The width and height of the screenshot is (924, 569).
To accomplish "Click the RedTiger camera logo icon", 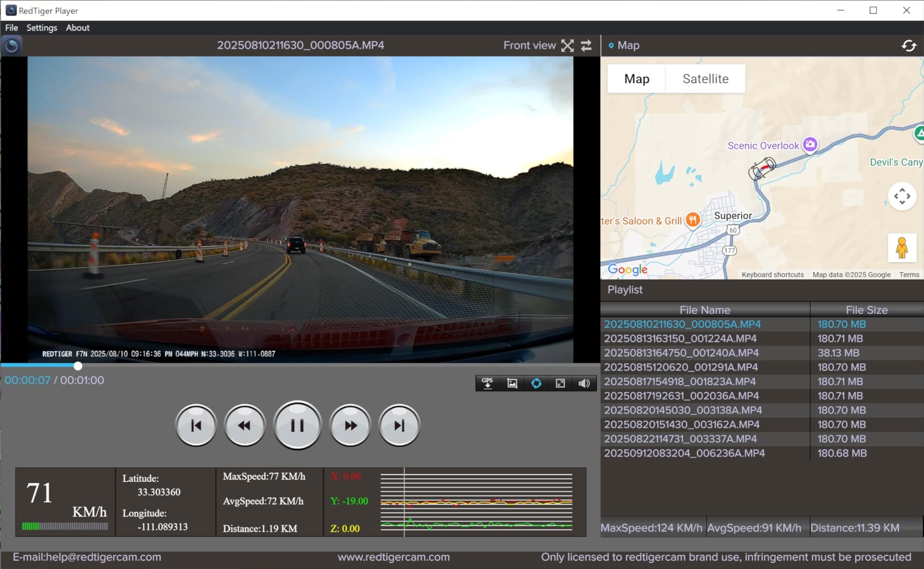I will coord(12,46).
